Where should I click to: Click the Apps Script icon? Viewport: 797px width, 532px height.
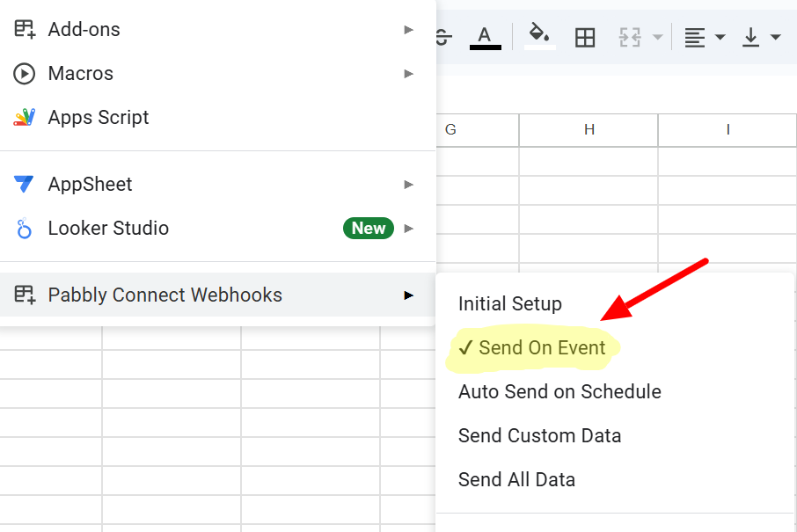(x=24, y=117)
